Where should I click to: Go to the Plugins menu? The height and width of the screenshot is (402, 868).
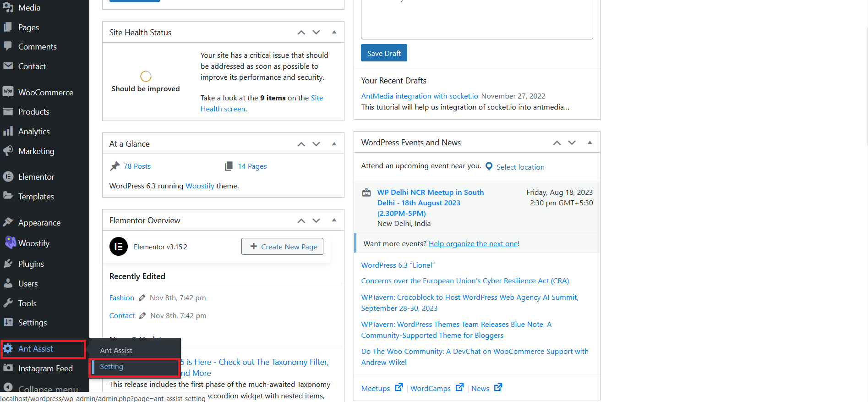coord(44,264)
